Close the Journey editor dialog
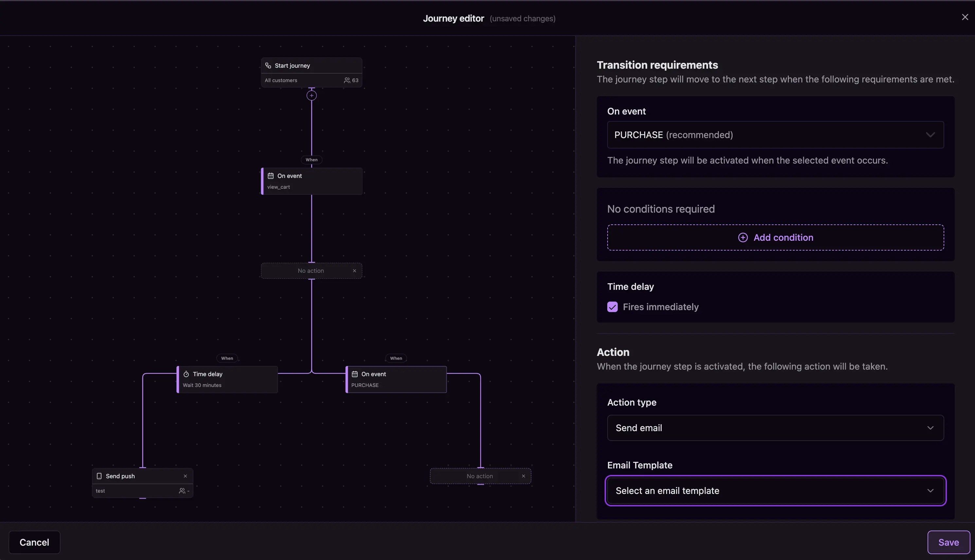The height and width of the screenshot is (560, 975). 965,17
